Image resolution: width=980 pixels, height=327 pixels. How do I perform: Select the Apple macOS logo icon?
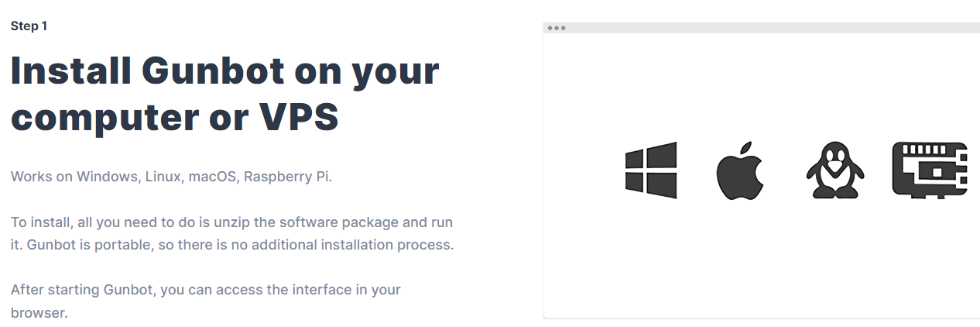point(740,170)
